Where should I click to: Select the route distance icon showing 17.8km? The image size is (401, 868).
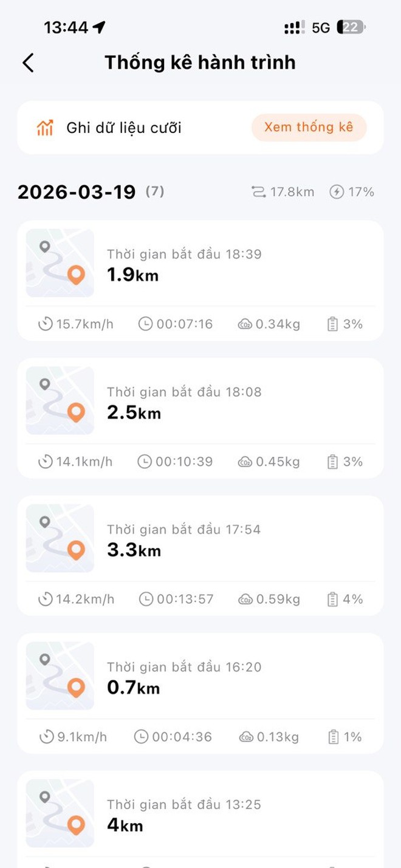[258, 191]
